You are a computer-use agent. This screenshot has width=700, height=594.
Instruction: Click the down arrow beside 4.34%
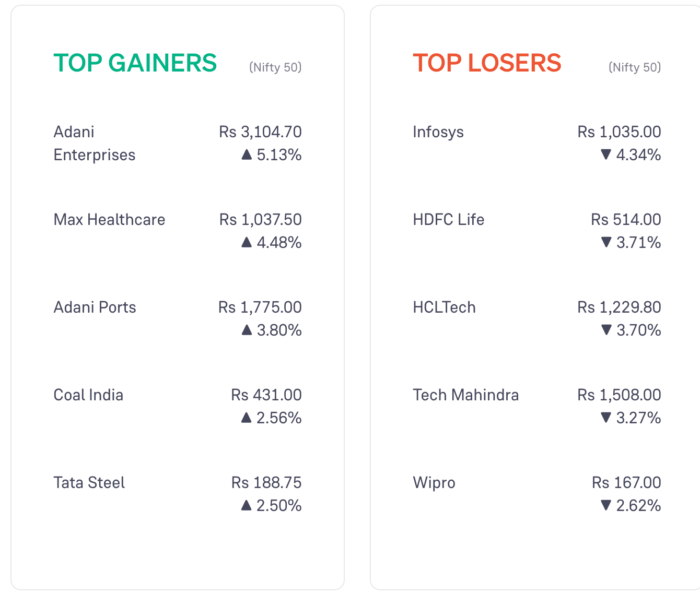click(606, 155)
